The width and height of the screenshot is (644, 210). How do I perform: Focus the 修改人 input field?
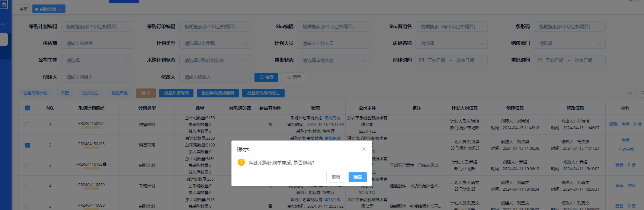tap(215, 77)
